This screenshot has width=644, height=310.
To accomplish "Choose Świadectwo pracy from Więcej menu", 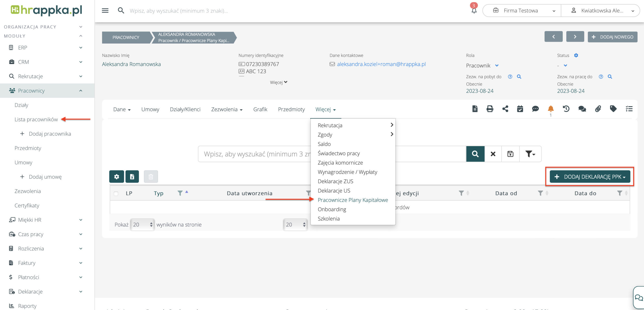I will [x=339, y=153].
